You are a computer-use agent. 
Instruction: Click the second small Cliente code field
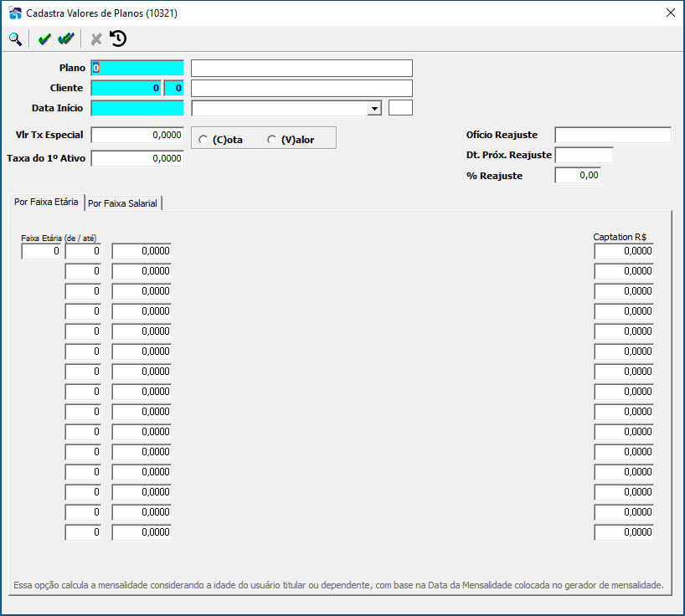pos(174,88)
